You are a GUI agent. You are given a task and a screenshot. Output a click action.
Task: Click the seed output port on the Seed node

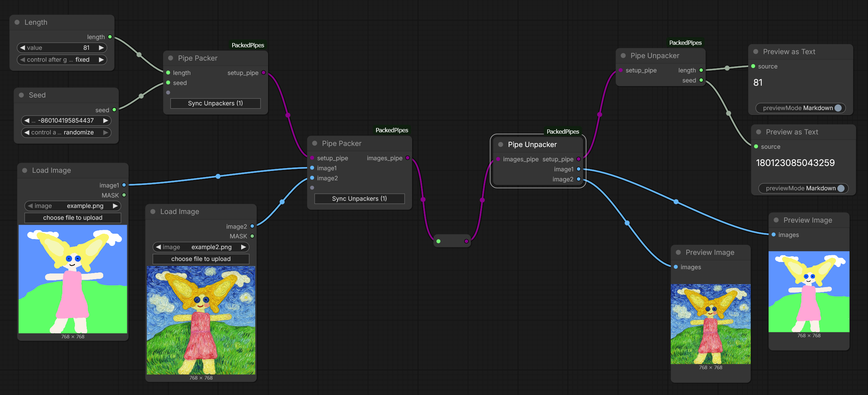[114, 110]
